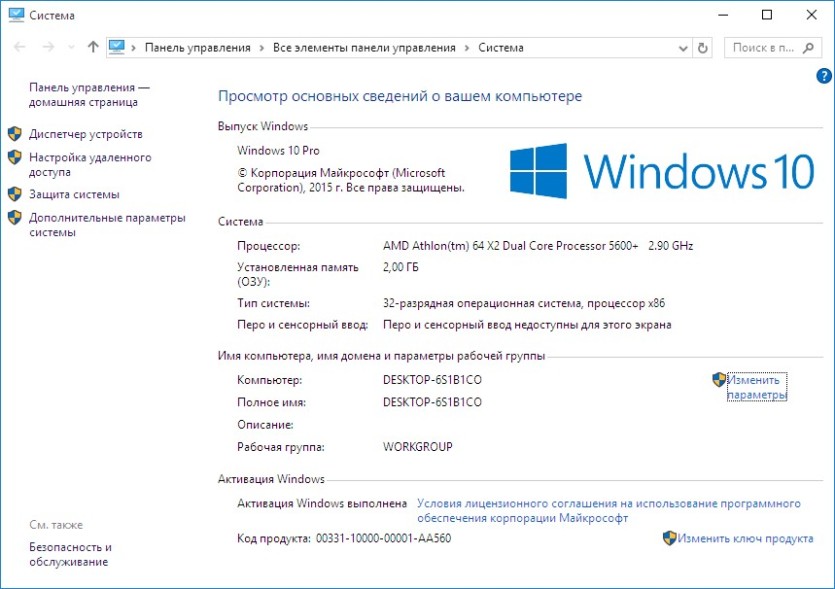Go up one level with the Up arrow

[x=93, y=47]
